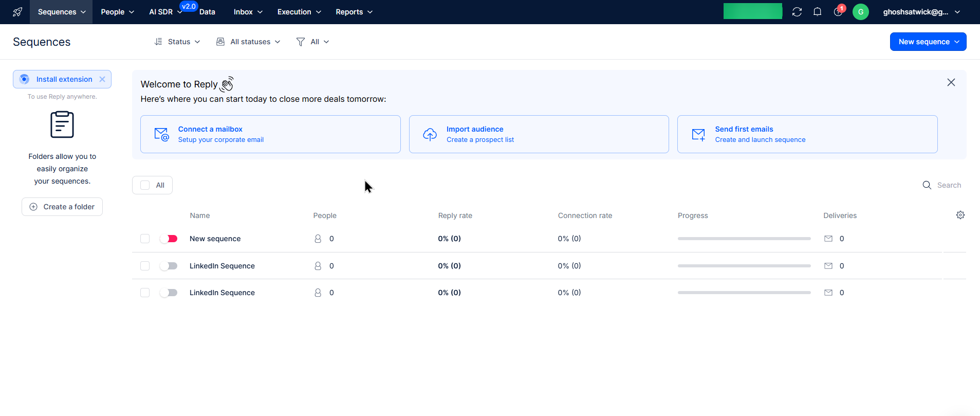Open the New sequence name link

click(x=215, y=239)
